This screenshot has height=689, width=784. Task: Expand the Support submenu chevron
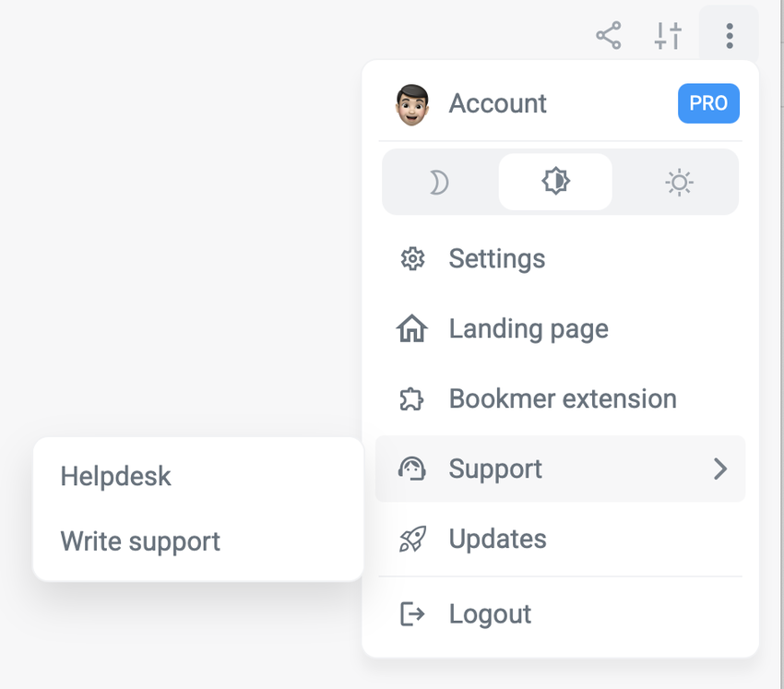click(x=720, y=469)
